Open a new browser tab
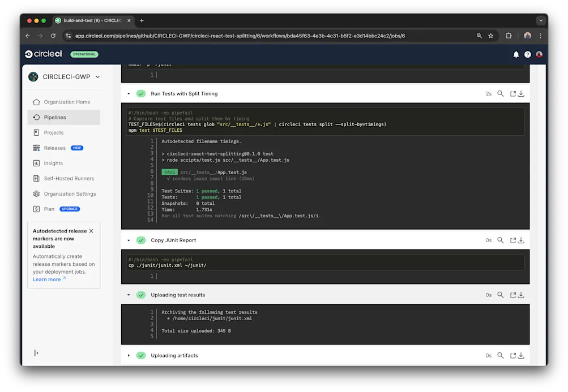 point(142,20)
